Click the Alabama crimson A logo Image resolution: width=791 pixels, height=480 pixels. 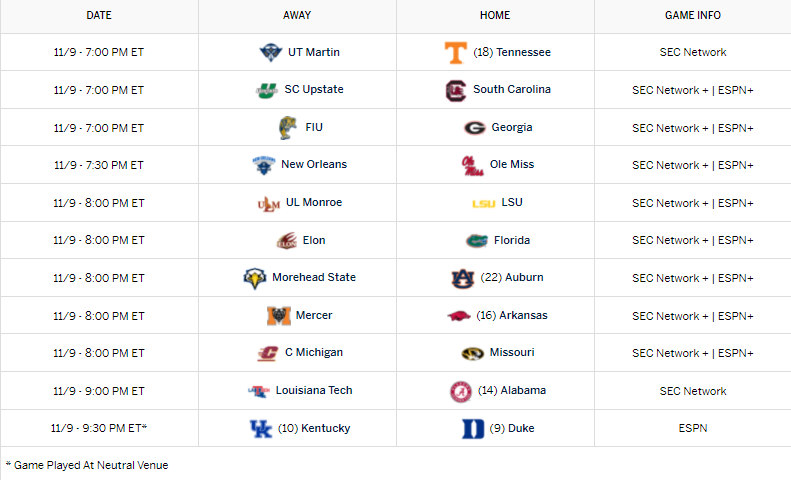(x=461, y=391)
